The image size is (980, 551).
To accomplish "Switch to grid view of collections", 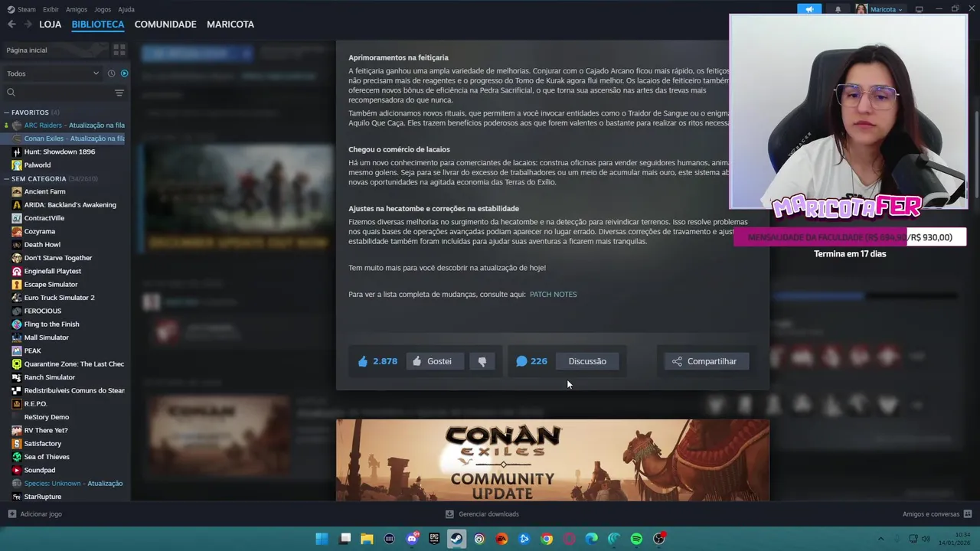I will point(119,50).
